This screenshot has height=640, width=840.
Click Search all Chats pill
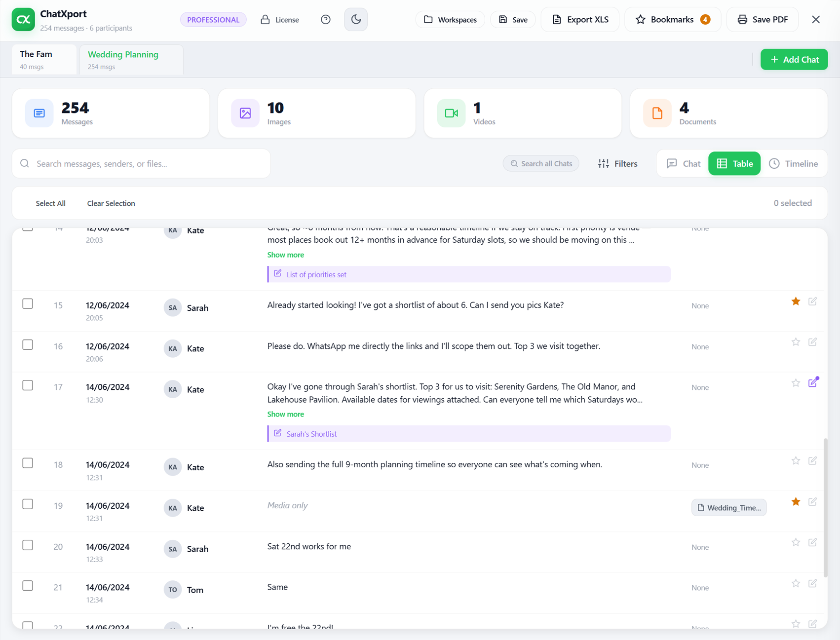point(541,163)
